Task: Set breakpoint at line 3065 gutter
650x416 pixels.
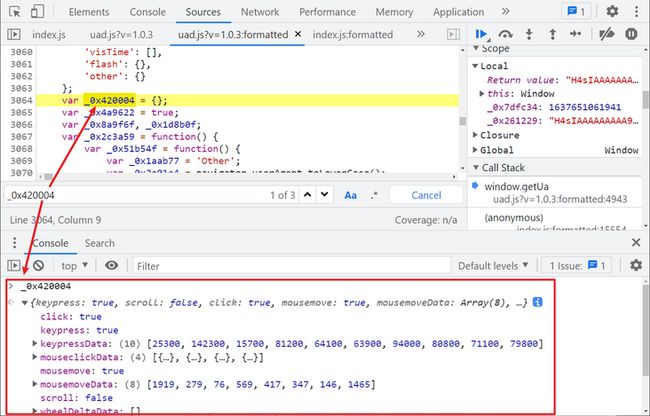Action: pyautogui.click(x=21, y=113)
